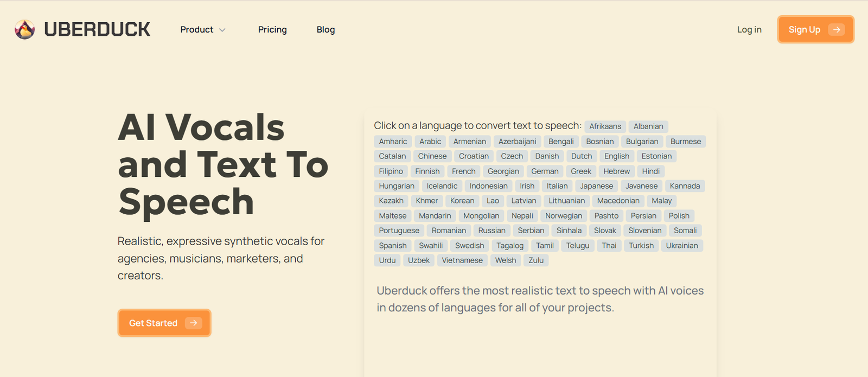
Task: Click the Greek language tag
Action: coord(581,171)
